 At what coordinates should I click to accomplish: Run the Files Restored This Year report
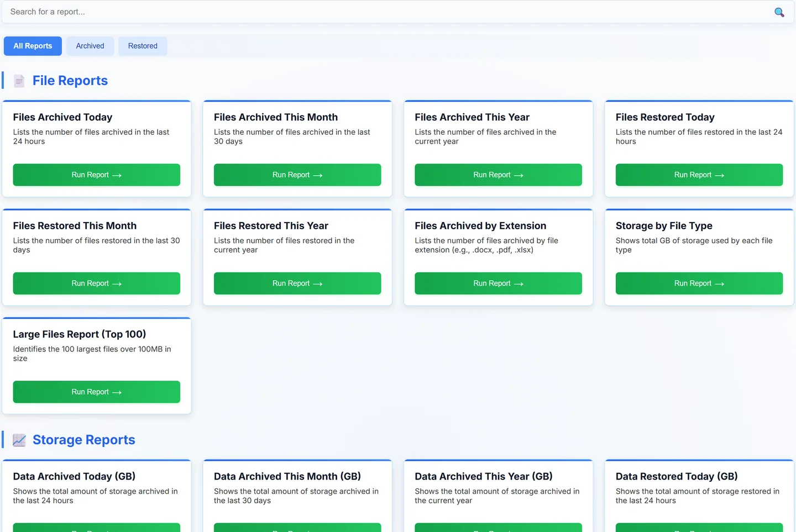pyautogui.click(x=297, y=283)
